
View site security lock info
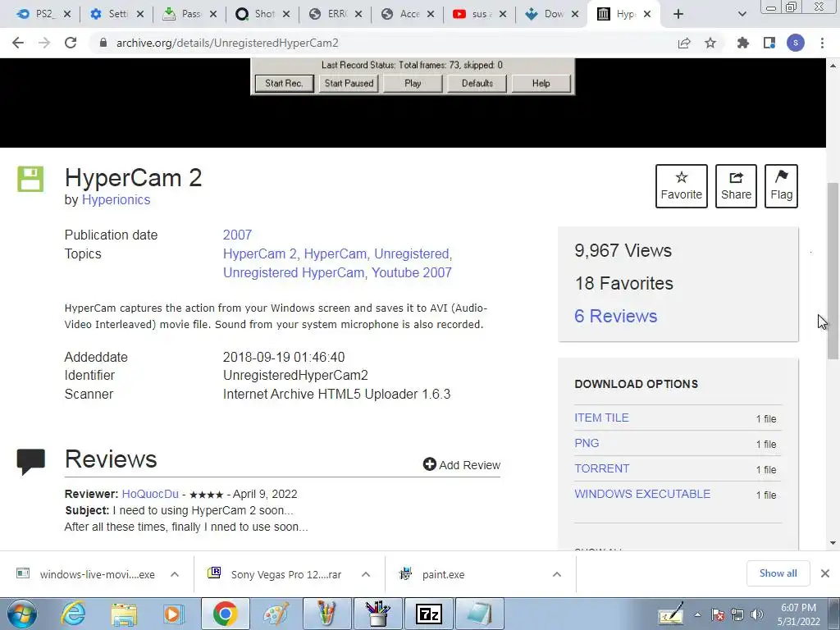103,43
